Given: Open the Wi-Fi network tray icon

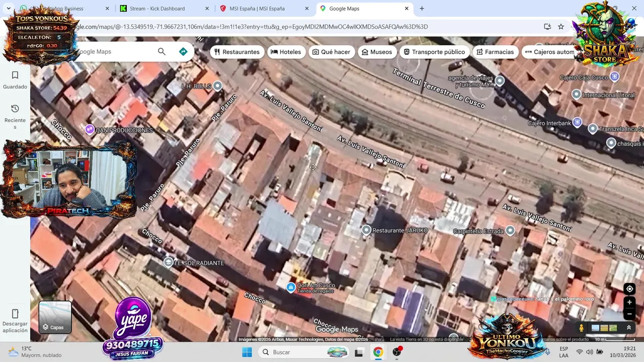Looking at the screenshot, I should 580,352.
